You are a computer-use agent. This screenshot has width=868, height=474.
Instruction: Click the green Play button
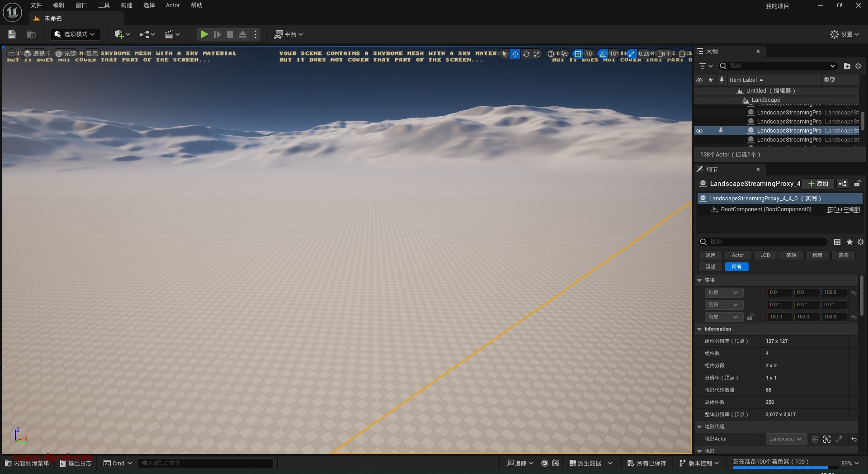204,34
